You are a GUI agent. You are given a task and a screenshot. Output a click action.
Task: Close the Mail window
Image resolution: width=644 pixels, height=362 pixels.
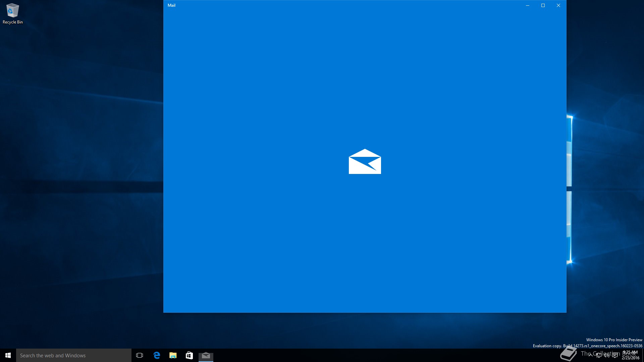[558, 5]
